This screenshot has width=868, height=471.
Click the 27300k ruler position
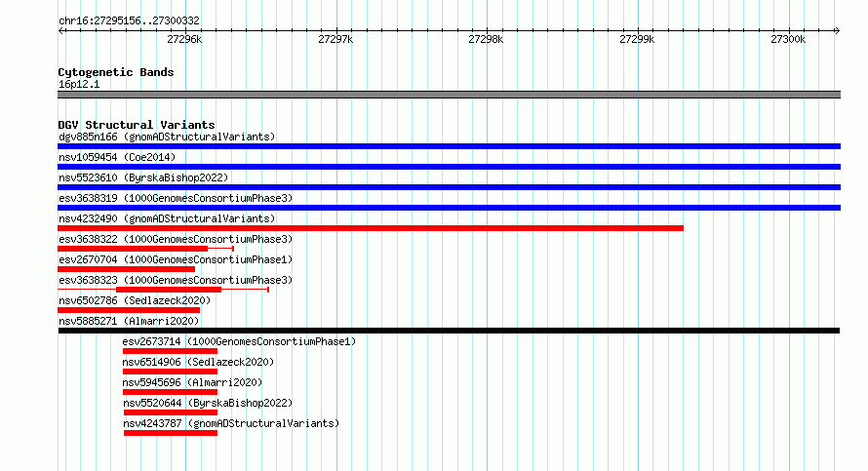tap(788, 39)
